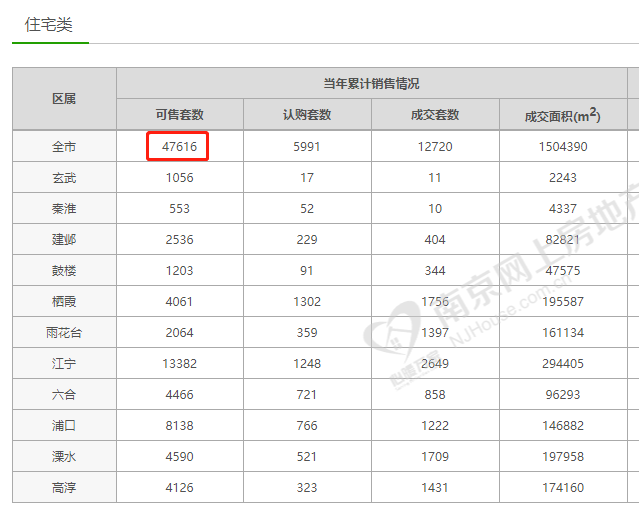Select the 六合 row label

pos(64,394)
